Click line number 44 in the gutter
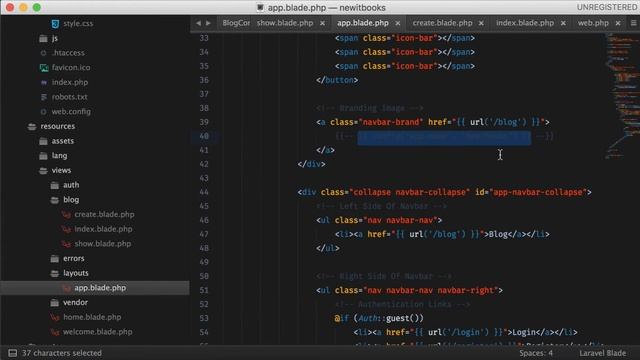This screenshot has width=640, height=360. [204, 192]
